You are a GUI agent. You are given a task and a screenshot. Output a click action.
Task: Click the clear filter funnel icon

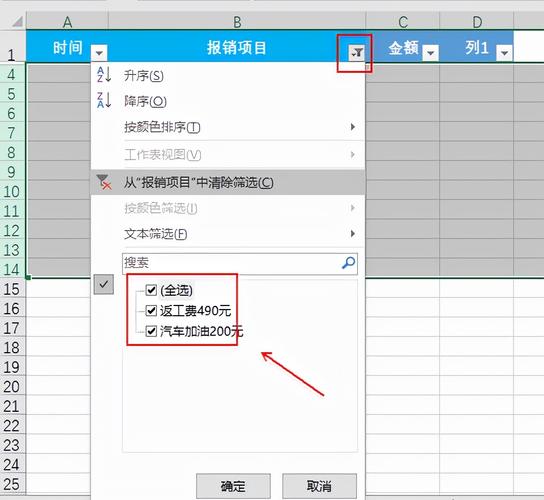(x=104, y=182)
